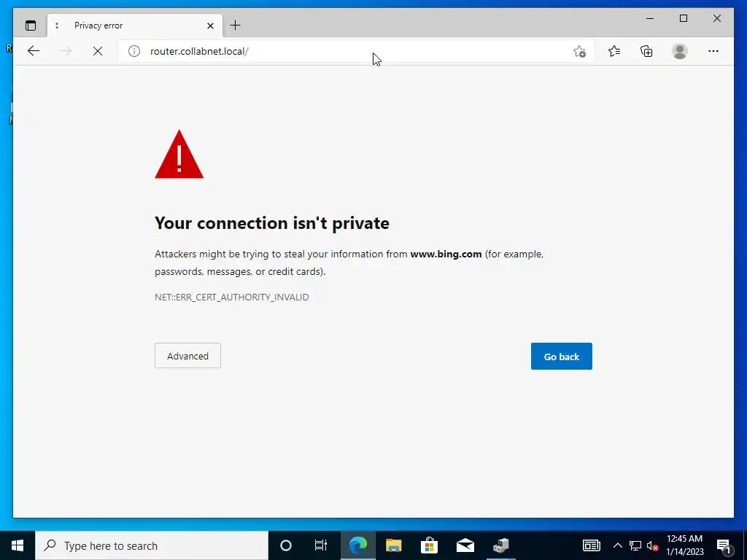The width and height of the screenshot is (747, 560).
Task: Close the Edge window
Action: click(x=717, y=18)
